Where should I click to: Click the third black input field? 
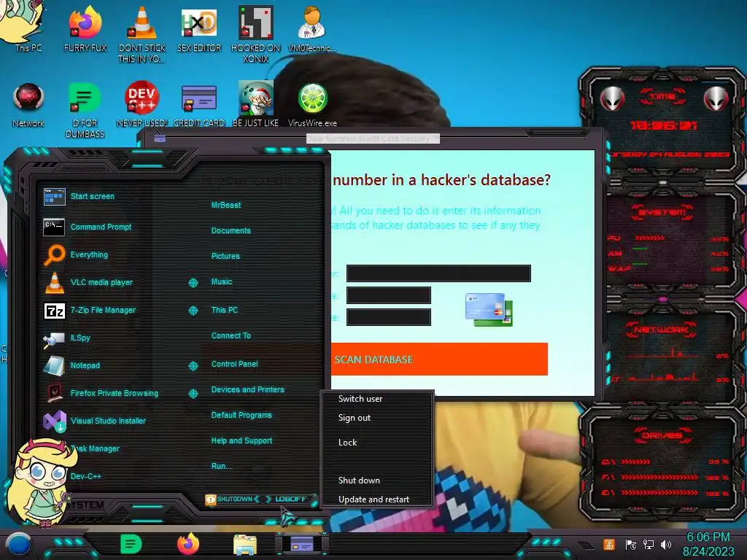388,317
